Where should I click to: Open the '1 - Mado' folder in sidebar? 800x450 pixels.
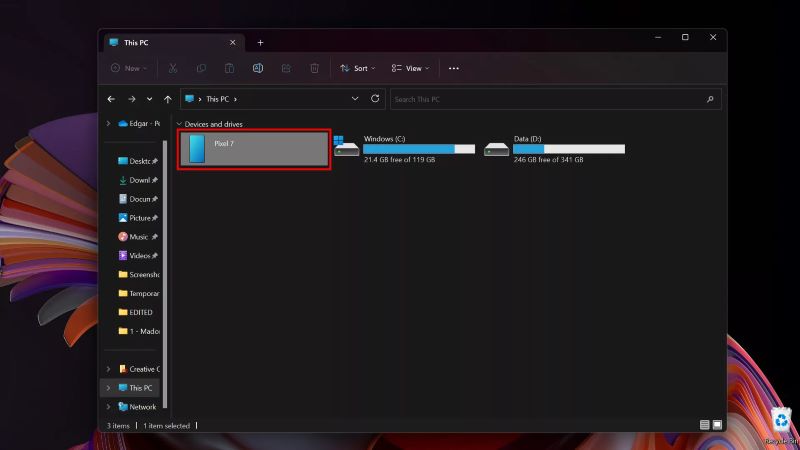(x=139, y=331)
